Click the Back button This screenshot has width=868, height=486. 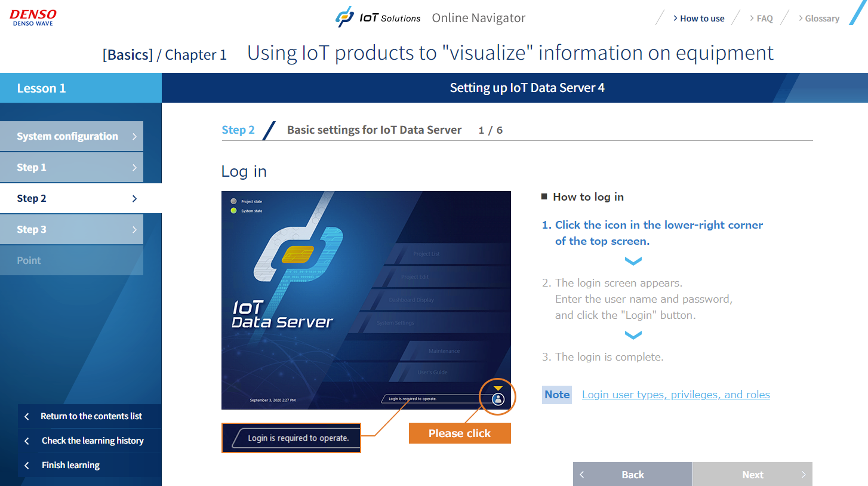(633, 474)
